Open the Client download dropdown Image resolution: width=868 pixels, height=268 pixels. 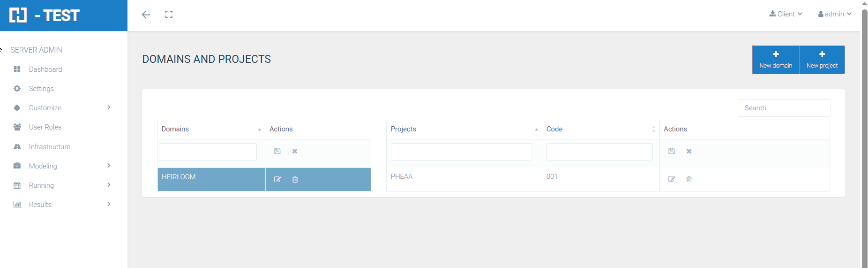[x=786, y=14]
